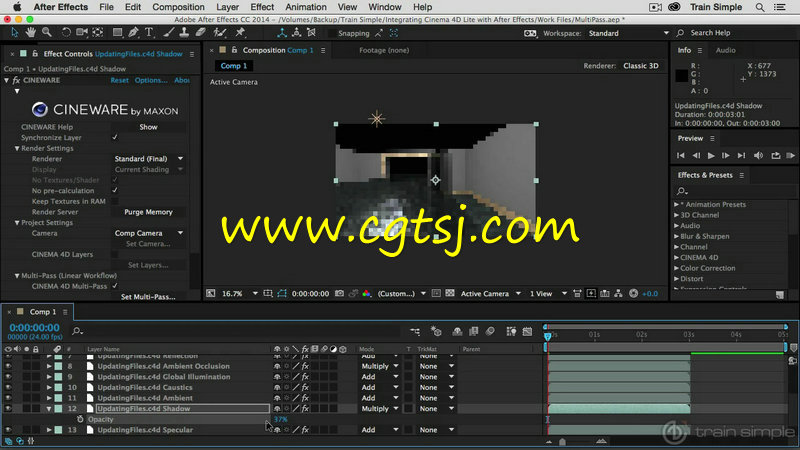Open the 16.7% magnification dropdown
The image size is (800, 450).
239,293
